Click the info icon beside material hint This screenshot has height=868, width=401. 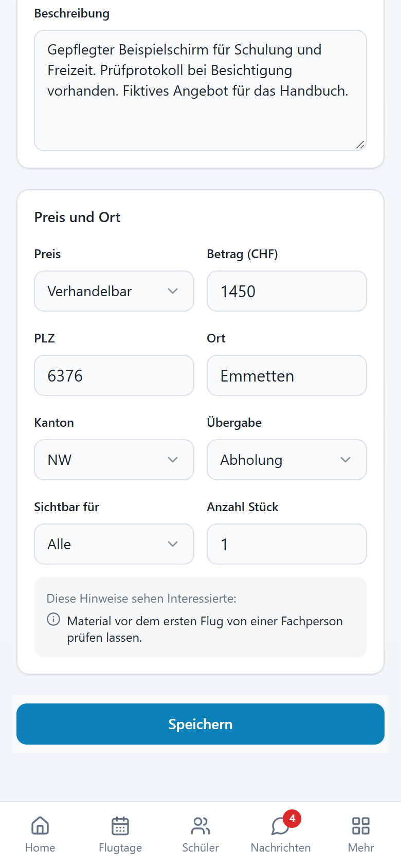(53, 619)
